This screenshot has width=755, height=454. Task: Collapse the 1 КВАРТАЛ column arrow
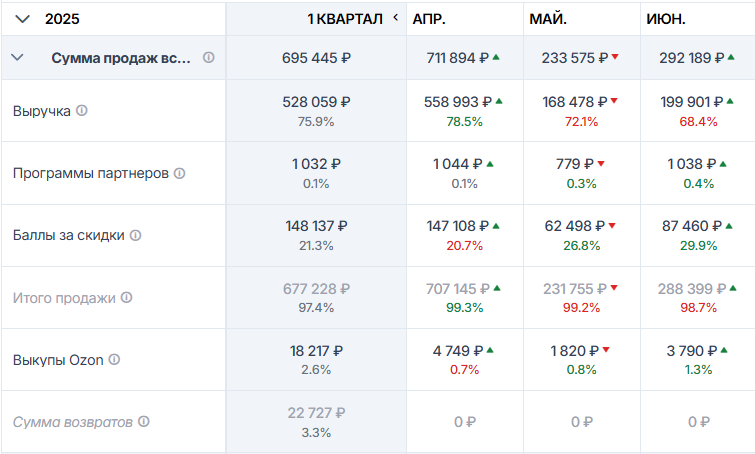point(396,18)
